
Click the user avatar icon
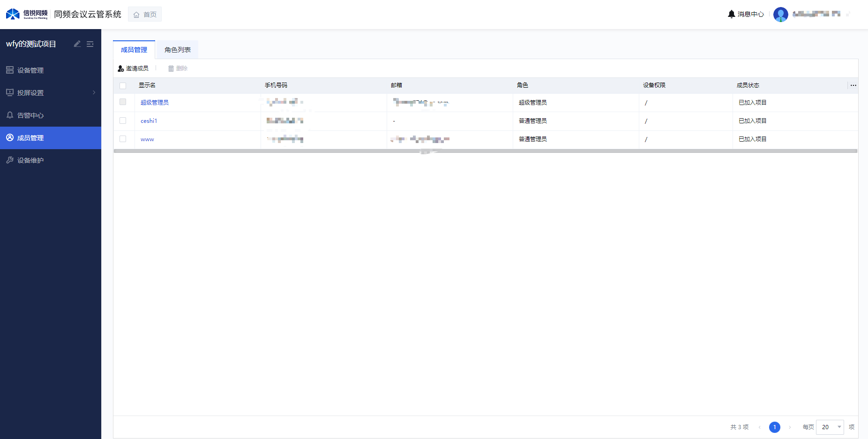[780, 15]
